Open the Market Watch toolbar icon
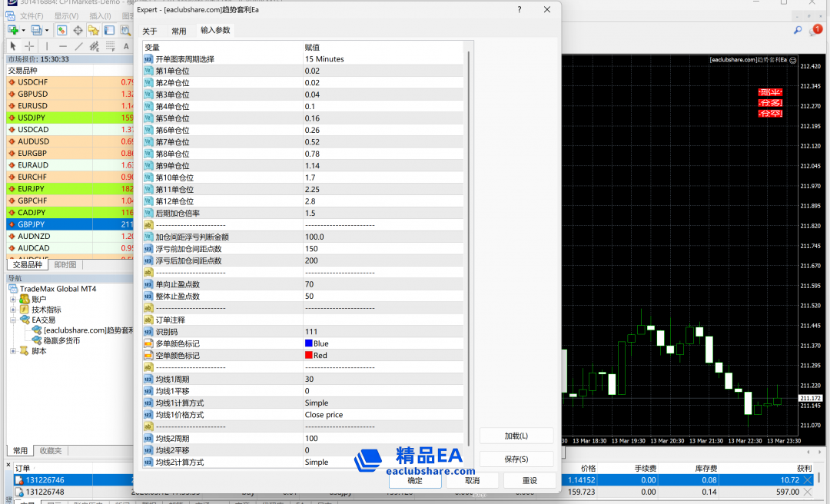 [x=61, y=30]
